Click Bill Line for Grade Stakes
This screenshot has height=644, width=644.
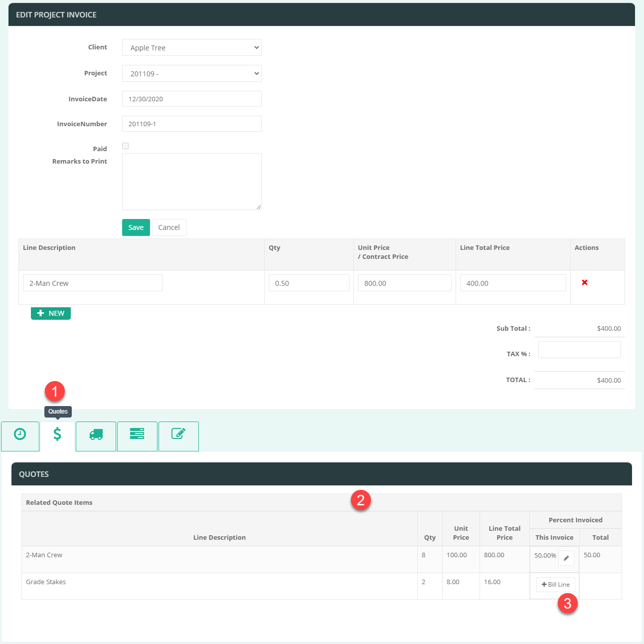pyautogui.click(x=555, y=585)
